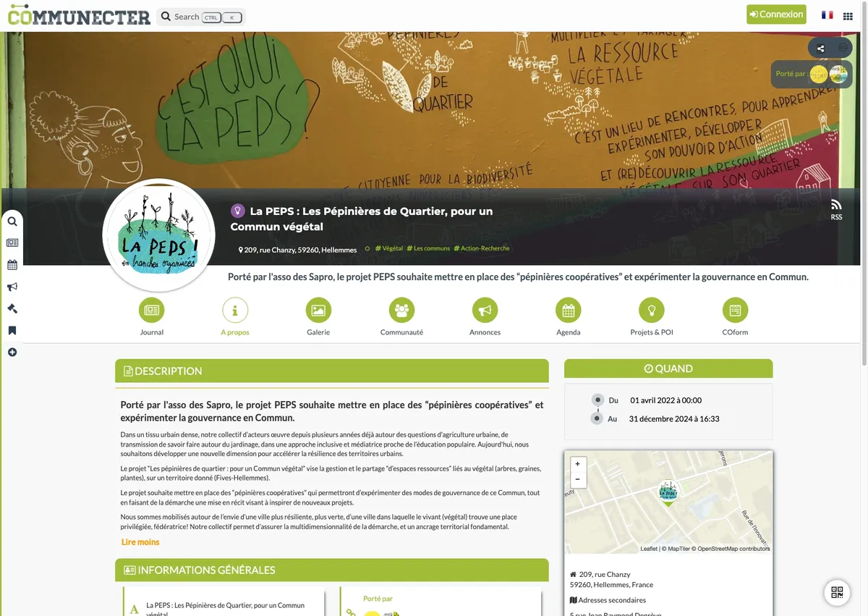868x616 pixels.
Task: Click the Communecter logo
Action: [x=79, y=14]
